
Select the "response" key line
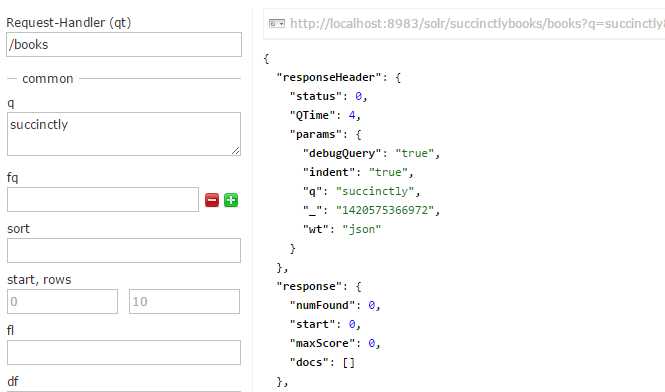click(x=319, y=286)
